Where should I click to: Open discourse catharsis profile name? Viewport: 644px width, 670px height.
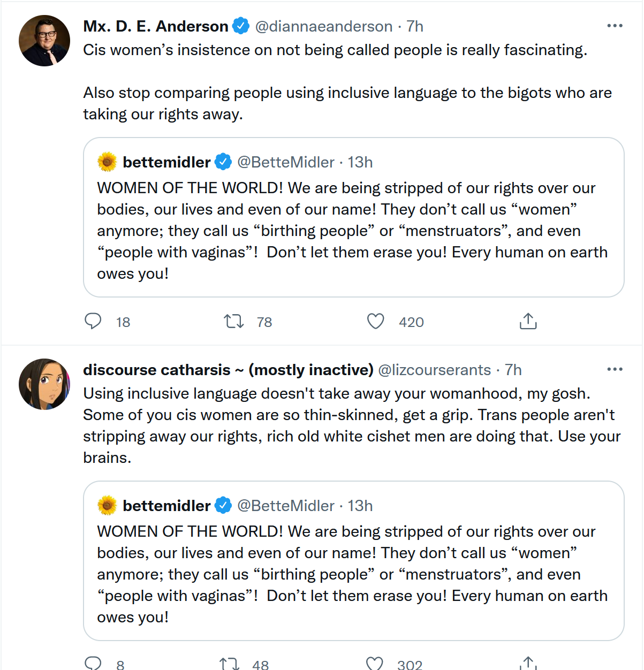[228, 370]
